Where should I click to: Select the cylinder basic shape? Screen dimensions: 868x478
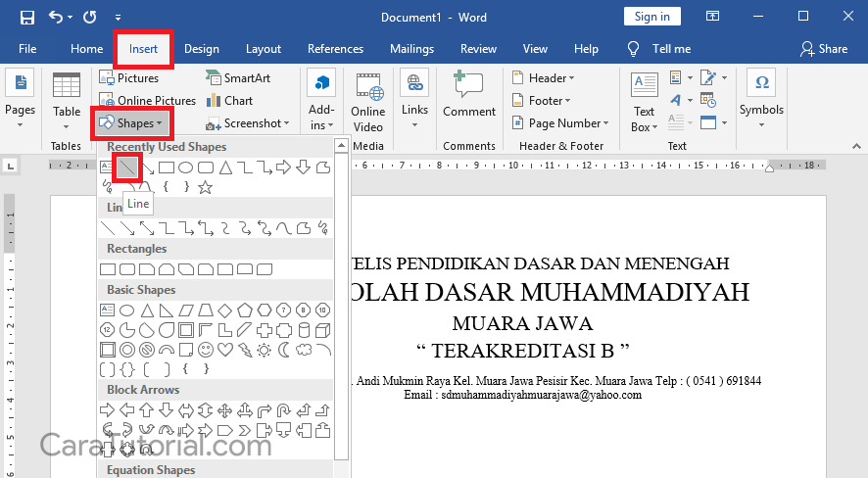tap(304, 330)
